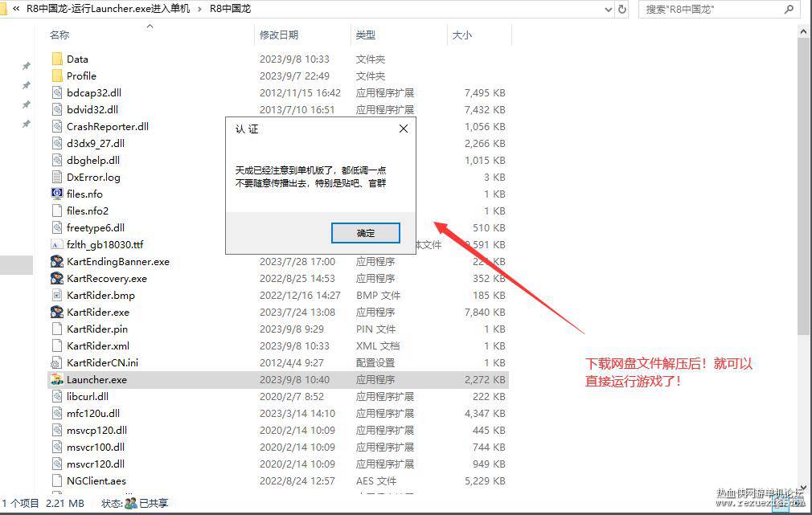812x515 pixels.
Task: Click the d3dx9_27.dll file icon
Action: 57,143
